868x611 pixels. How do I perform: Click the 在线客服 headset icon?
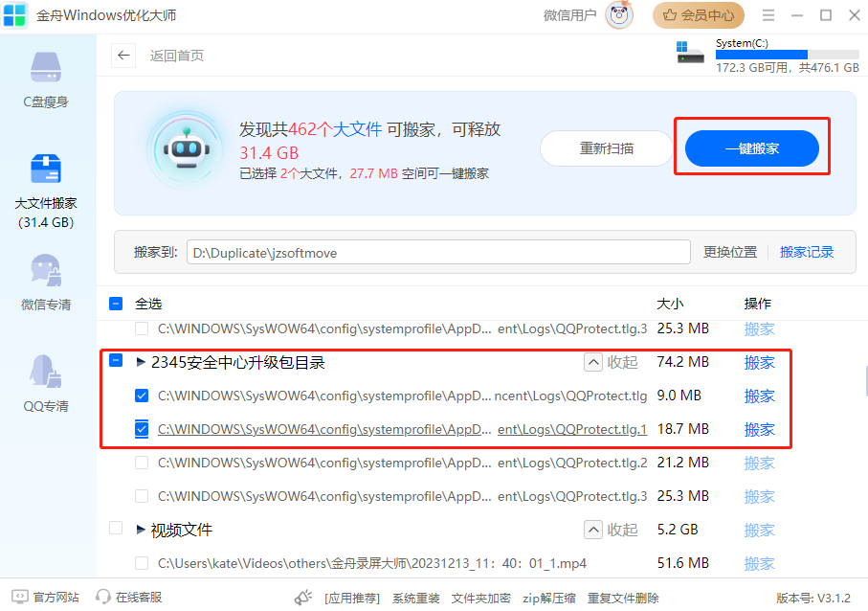tap(103, 597)
